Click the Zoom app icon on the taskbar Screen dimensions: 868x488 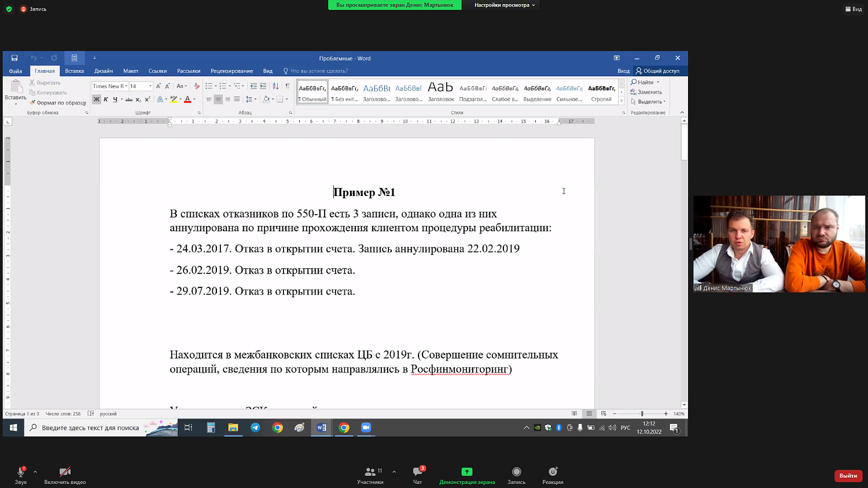(x=366, y=428)
